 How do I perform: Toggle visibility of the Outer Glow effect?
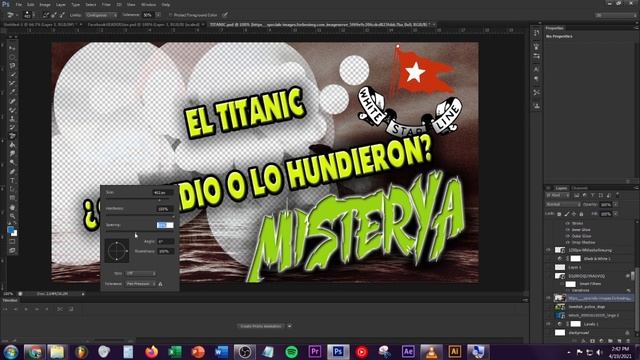(x=567, y=236)
